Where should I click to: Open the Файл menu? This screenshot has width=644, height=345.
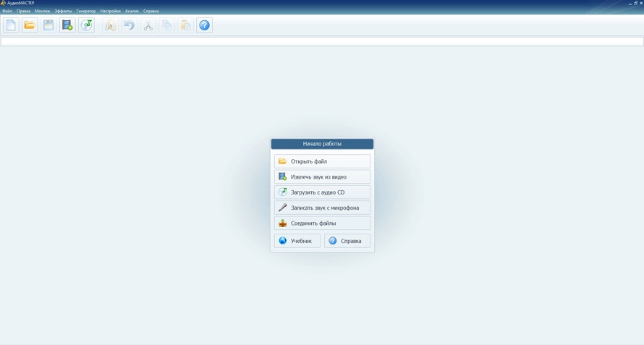7,11
